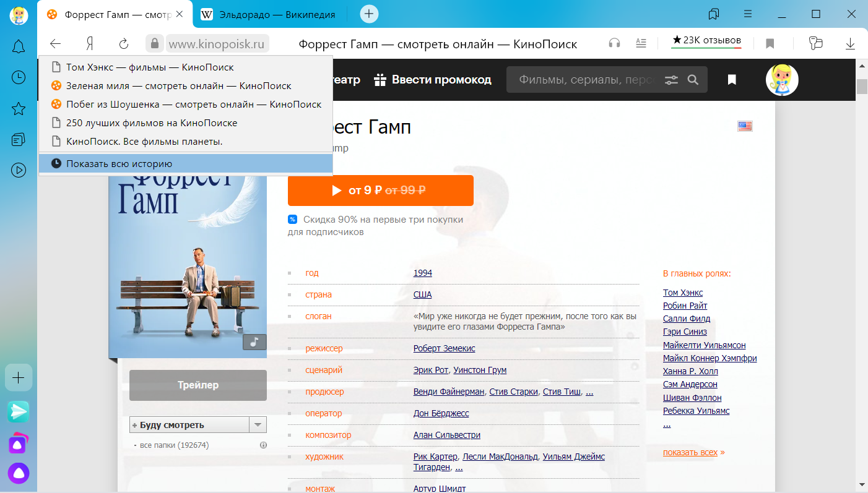
Task: Select Показать всю историю
Action: [x=186, y=164]
